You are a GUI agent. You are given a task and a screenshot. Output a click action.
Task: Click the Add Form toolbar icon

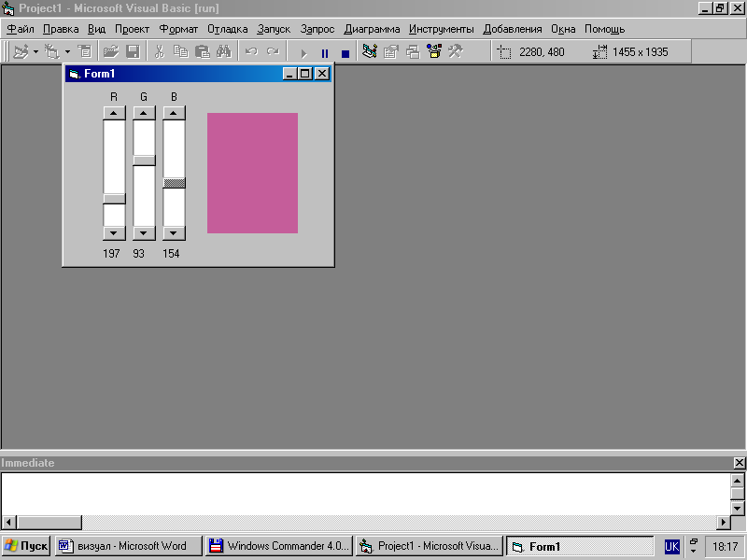(x=51, y=51)
